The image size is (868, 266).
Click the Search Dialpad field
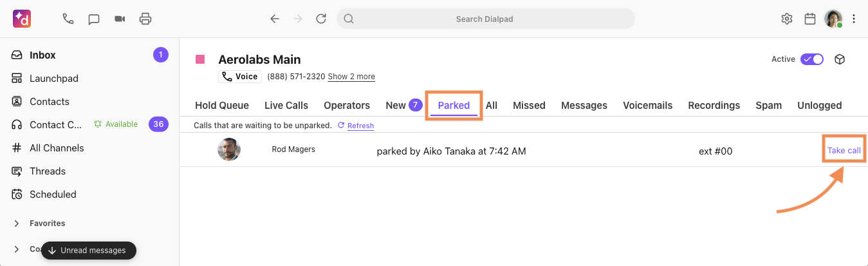point(486,19)
